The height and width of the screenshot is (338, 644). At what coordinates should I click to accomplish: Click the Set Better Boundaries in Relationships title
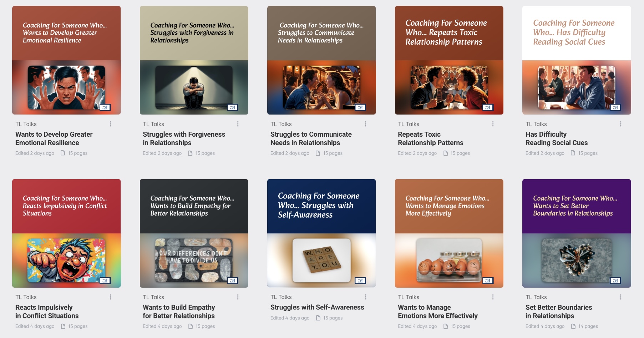pos(558,312)
